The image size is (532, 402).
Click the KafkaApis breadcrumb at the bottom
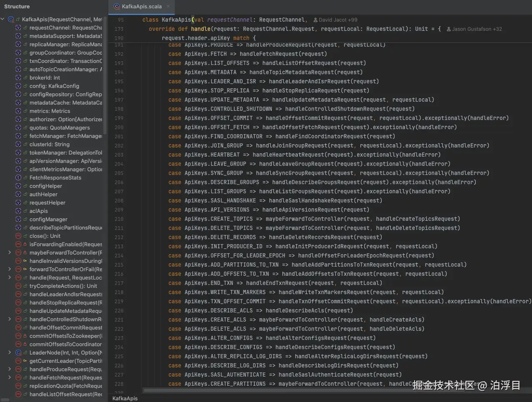pos(125,398)
